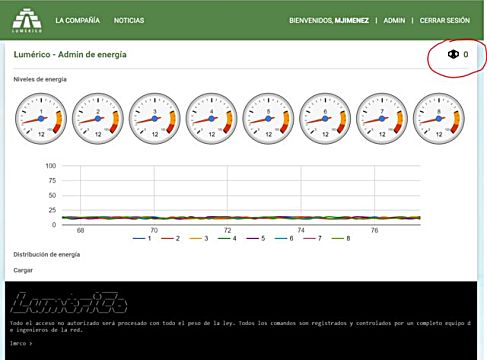Click the Cargar label
The height and width of the screenshot is (360, 487).
point(23,270)
